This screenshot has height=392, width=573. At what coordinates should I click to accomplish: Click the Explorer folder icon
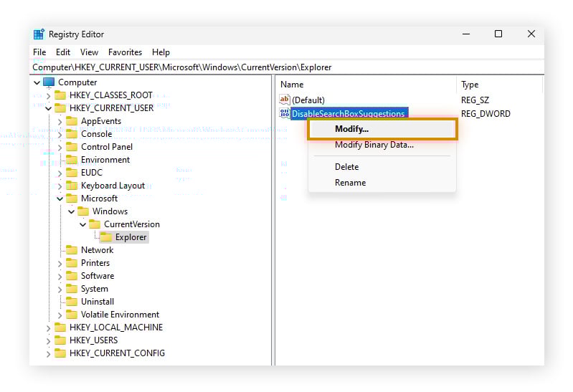point(106,237)
